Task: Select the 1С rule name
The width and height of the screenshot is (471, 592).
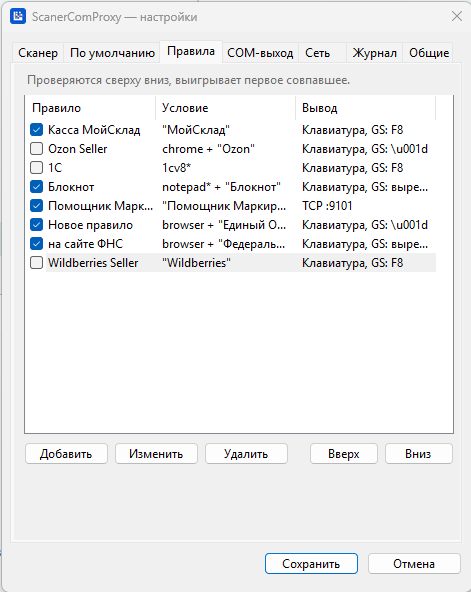Action: [x=55, y=168]
